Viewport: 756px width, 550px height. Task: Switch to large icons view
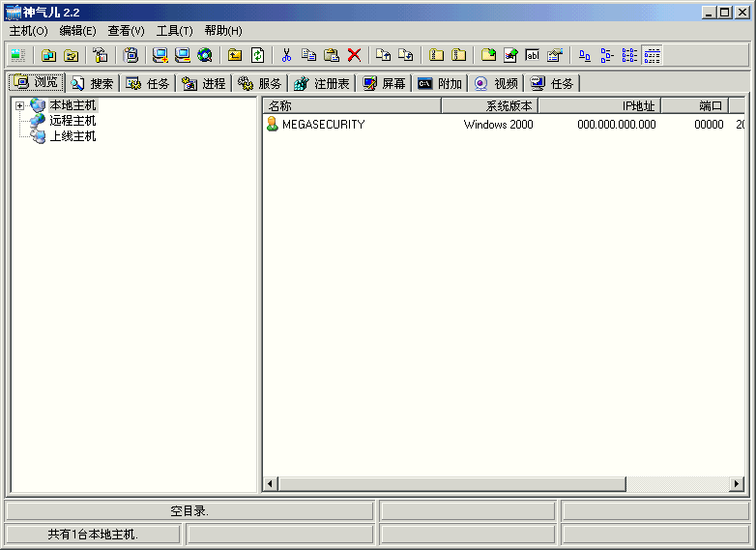click(584, 56)
